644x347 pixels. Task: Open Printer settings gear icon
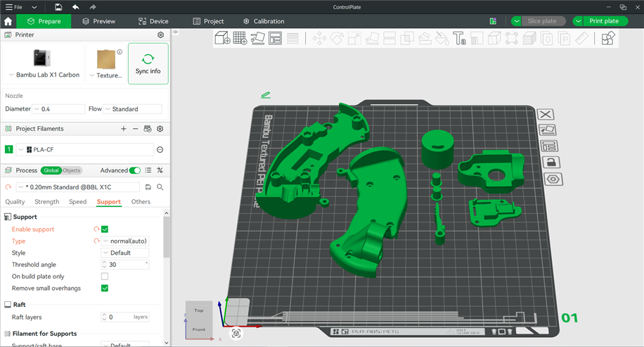(160, 35)
